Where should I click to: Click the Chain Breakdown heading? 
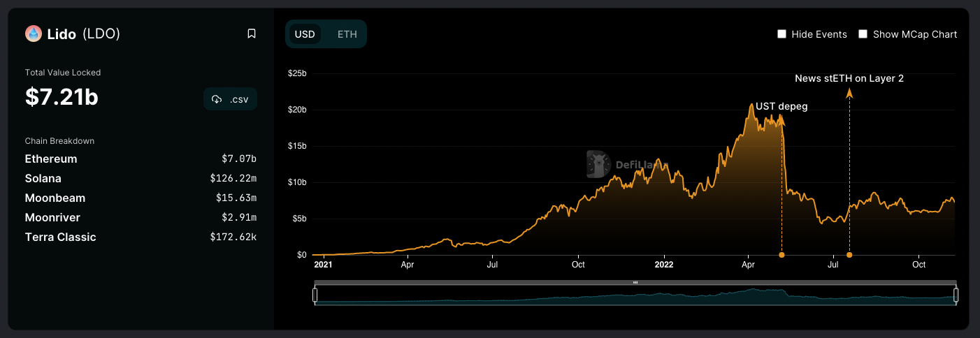[x=59, y=141]
